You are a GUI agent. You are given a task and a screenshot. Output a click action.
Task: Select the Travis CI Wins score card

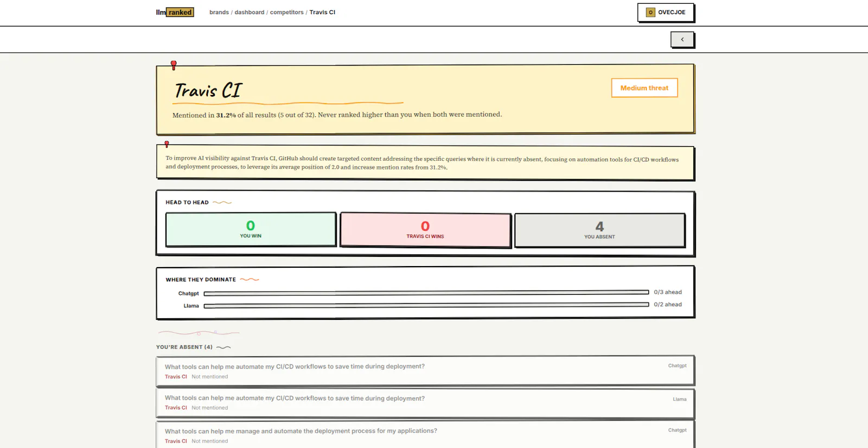click(x=425, y=230)
